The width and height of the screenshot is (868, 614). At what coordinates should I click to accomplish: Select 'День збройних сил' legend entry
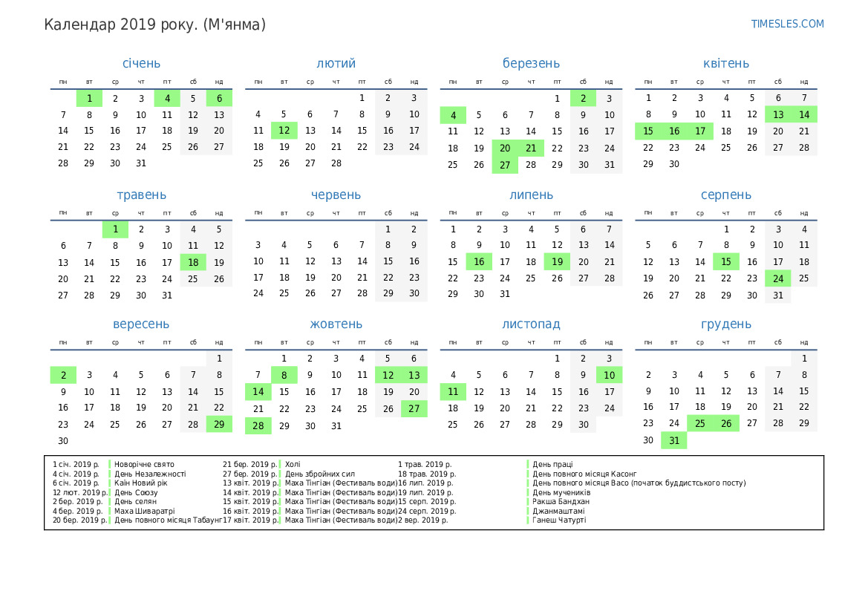[320, 474]
